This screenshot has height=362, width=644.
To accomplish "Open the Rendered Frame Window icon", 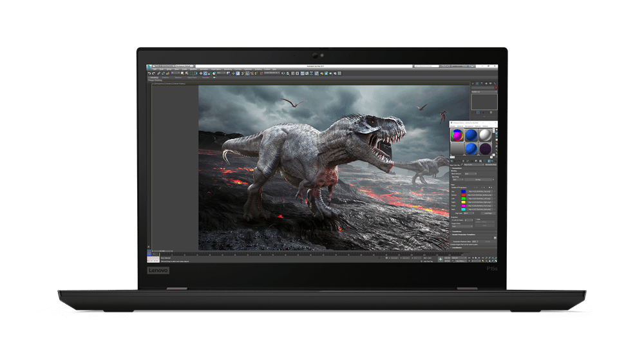I will point(326,73).
